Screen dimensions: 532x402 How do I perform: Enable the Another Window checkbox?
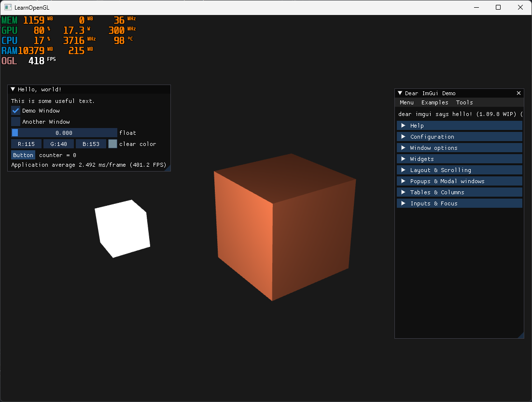click(x=16, y=122)
